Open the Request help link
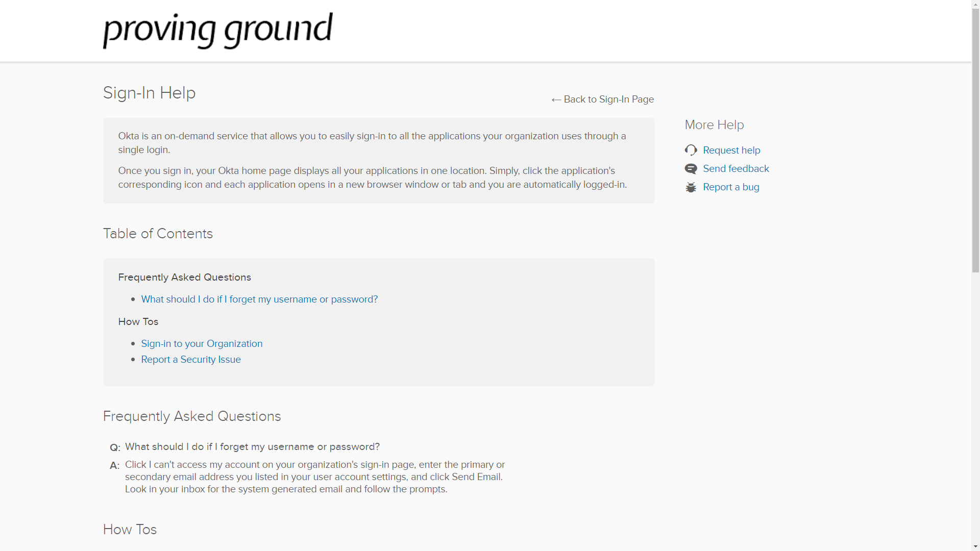 pos(731,149)
